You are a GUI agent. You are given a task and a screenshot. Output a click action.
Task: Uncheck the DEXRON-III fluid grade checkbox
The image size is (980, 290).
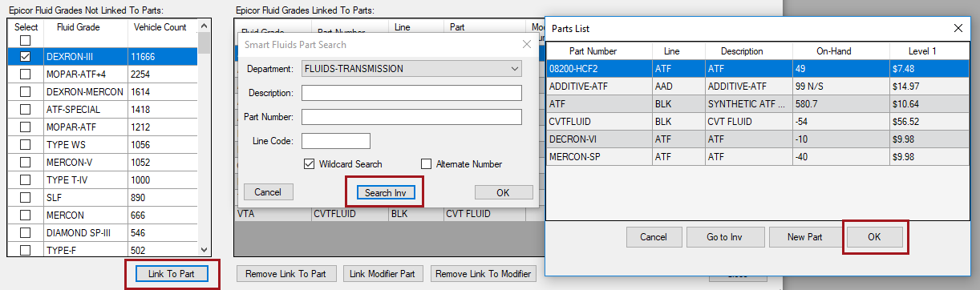coord(25,57)
